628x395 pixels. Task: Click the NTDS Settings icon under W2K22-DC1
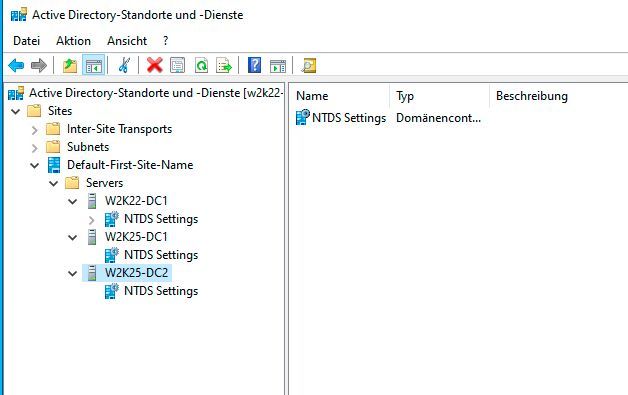[112, 219]
